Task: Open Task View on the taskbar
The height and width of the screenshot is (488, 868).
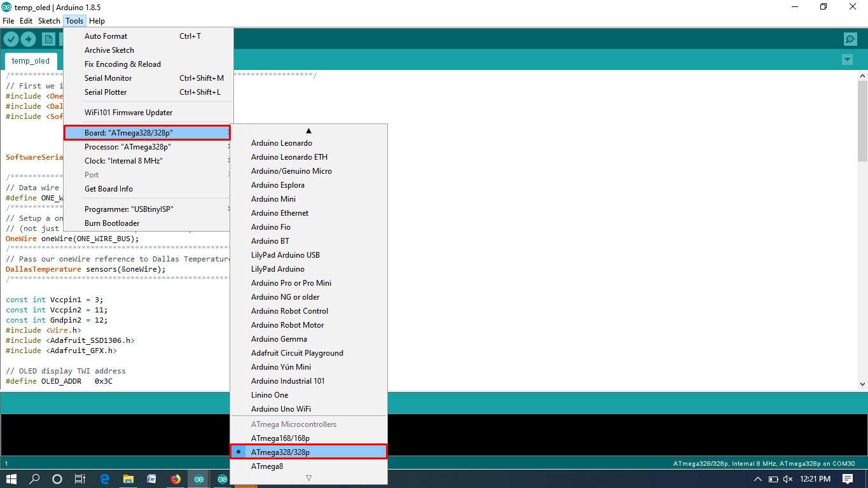Action: (80, 479)
